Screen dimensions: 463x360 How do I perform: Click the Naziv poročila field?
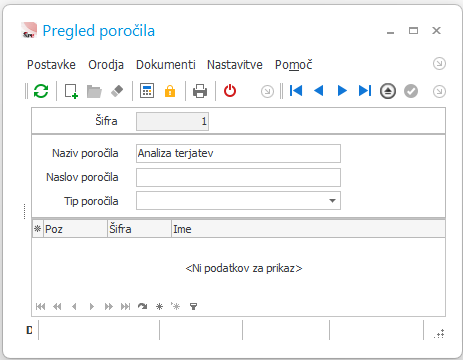tap(238, 153)
